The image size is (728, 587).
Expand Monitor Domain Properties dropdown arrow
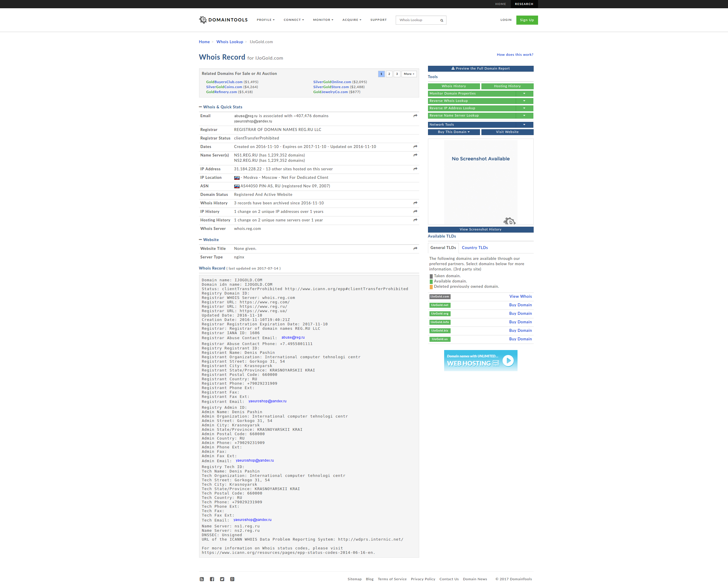click(x=524, y=94)
